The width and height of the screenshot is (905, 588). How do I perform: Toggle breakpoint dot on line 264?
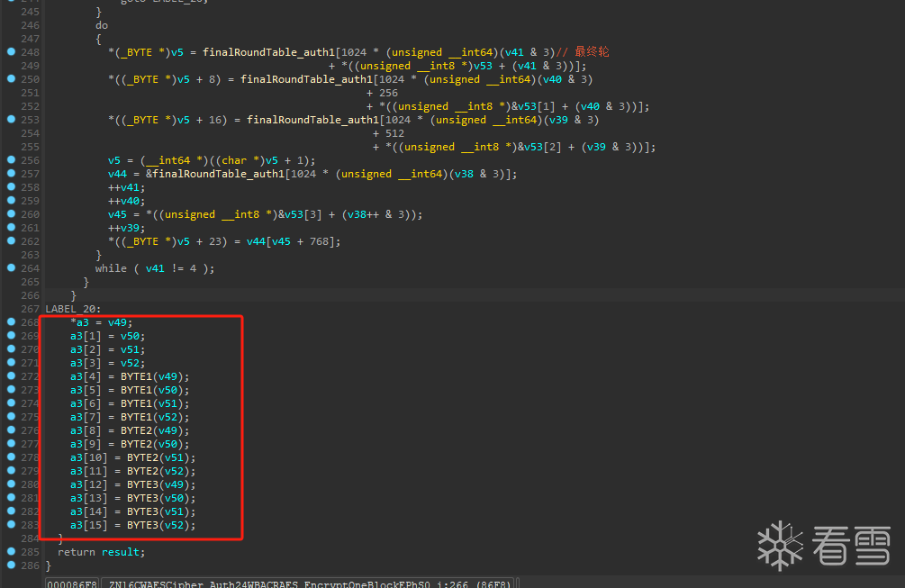click(11, 267)
